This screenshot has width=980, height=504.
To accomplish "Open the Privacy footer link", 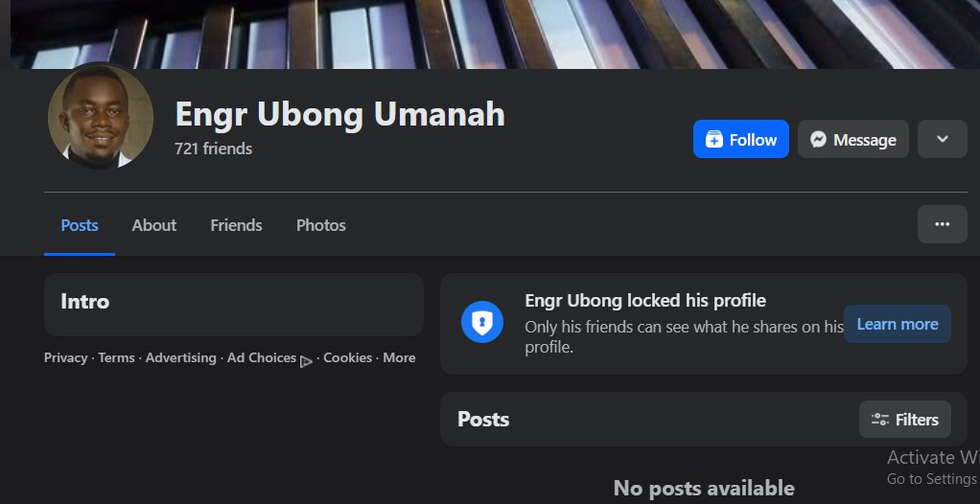I will (x=65, y=357).
